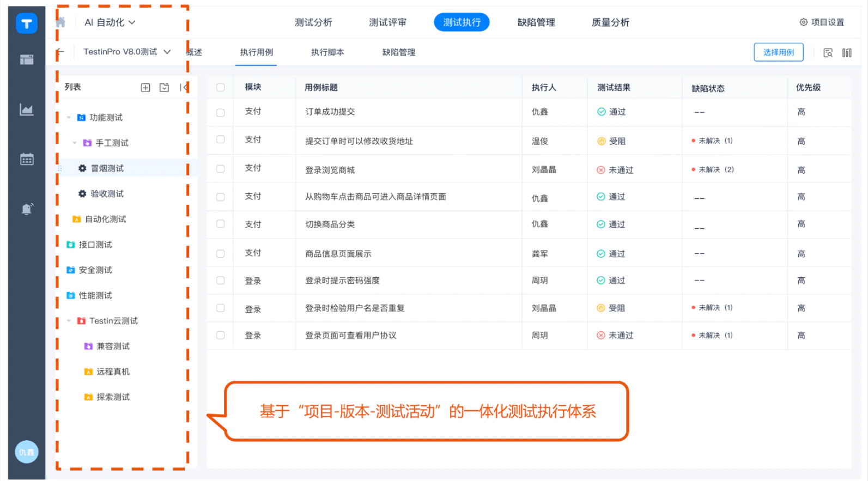Open 未解决 (2) defect link
This screenshot has width=868, height=481.
coord(713,169)
